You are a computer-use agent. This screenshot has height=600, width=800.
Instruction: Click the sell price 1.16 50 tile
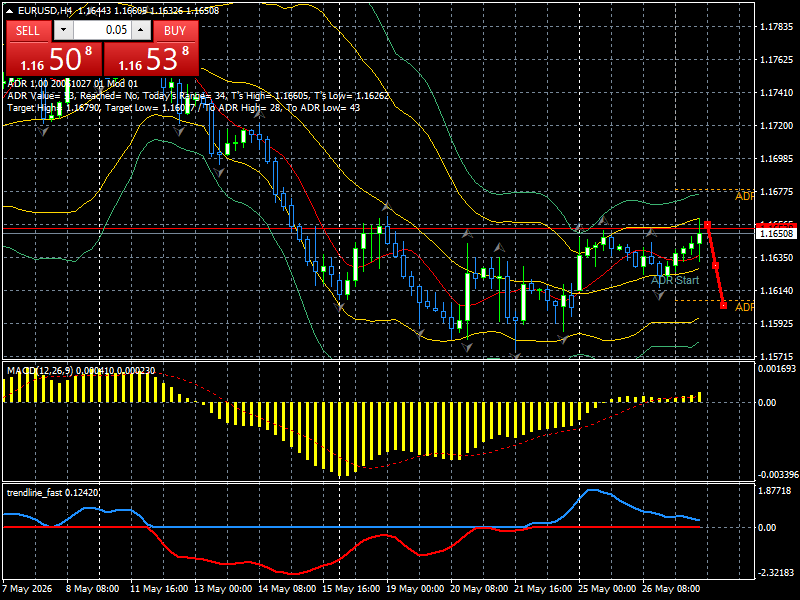coord(54,59)
